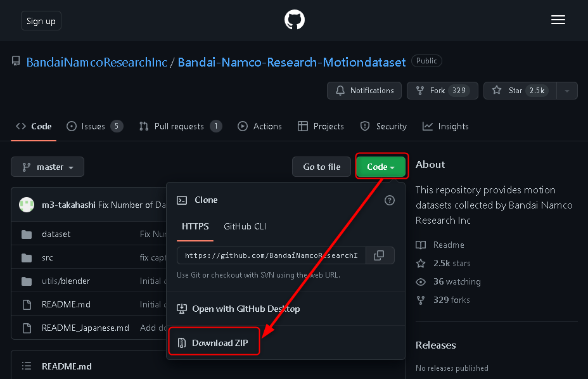Click the README.md file icon
The image size is (588, 379).
(27, 305)
